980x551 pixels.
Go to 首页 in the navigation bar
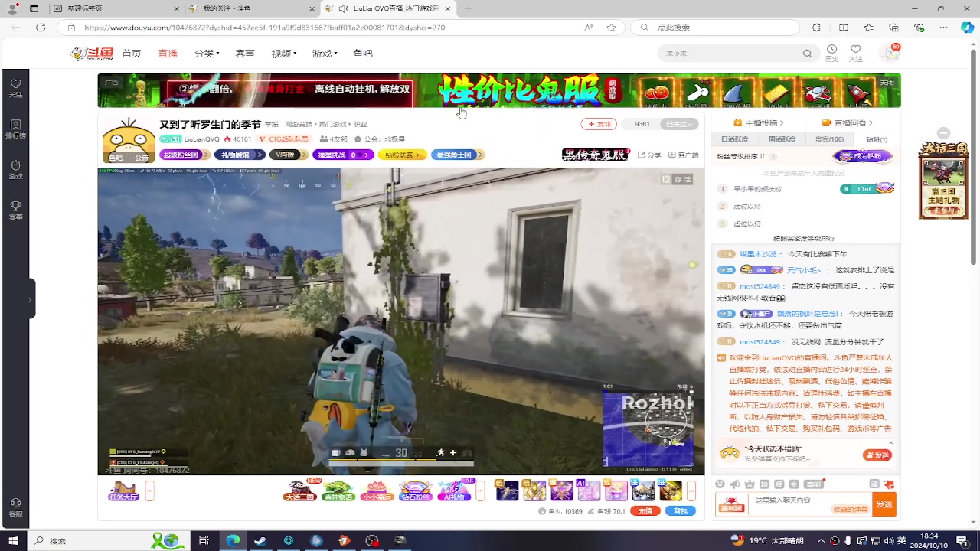click(132, 54)
